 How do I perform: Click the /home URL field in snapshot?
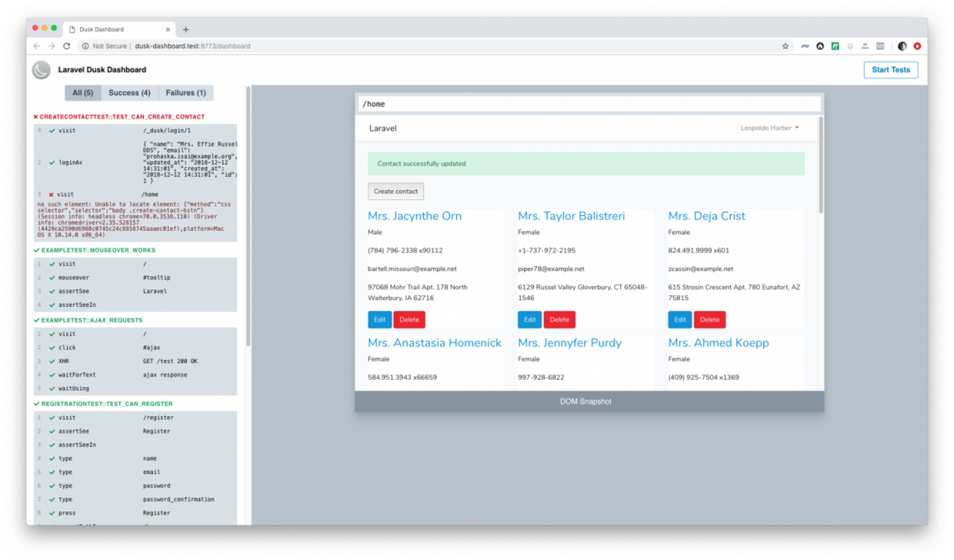(x=589, y=104)
